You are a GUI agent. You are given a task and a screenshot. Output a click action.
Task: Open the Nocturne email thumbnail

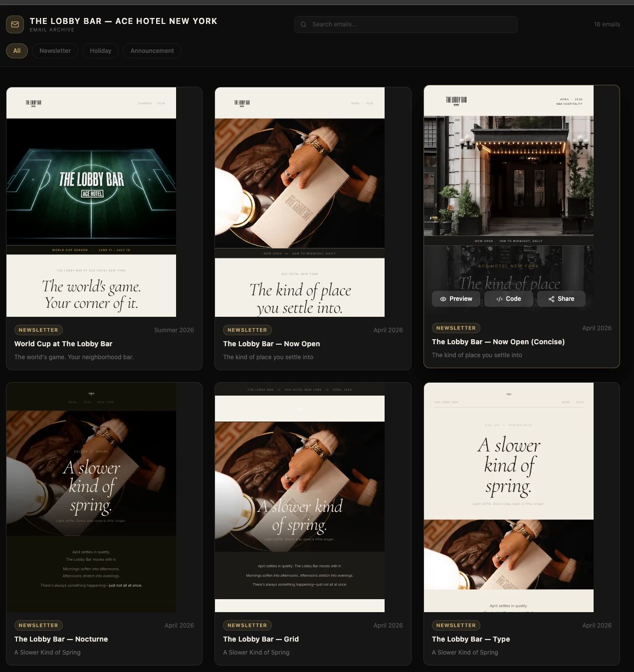click(x=91, y=497)
